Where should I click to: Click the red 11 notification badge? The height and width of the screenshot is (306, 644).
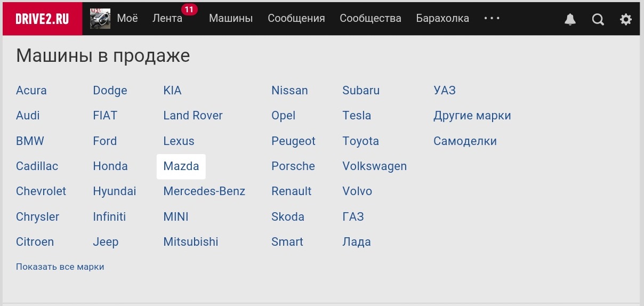189,10
